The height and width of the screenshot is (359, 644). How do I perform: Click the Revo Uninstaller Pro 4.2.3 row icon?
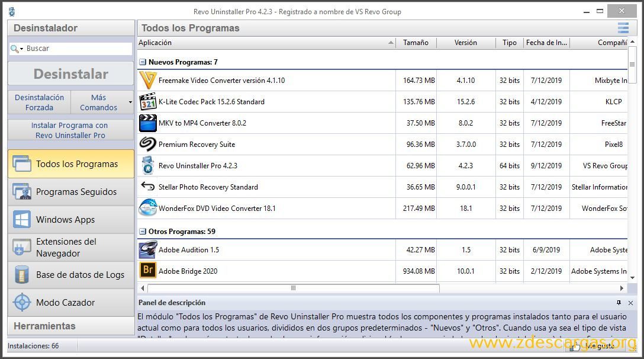148,166
